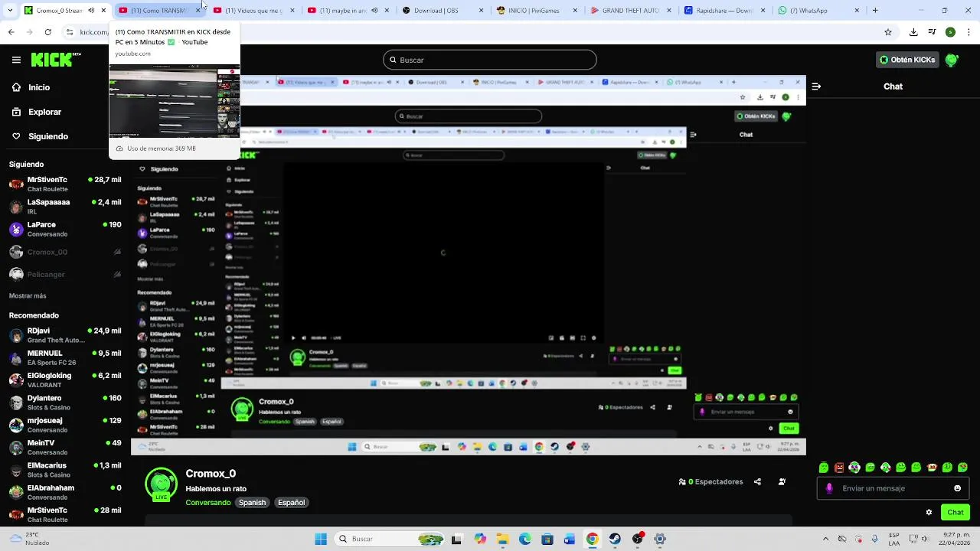980x551 pixels.
Task: Switch to the Rapidshare tab
Action: click(726, 11)
